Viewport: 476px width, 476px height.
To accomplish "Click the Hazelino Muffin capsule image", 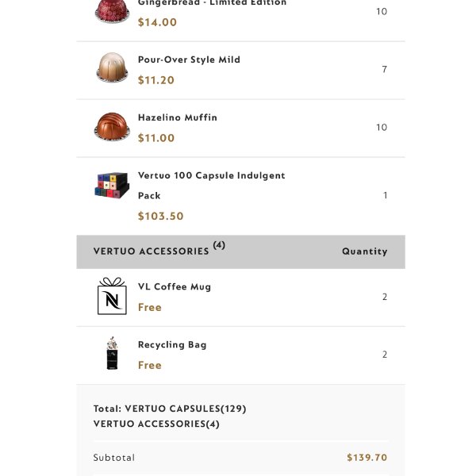I will click(x=112, y=126).
